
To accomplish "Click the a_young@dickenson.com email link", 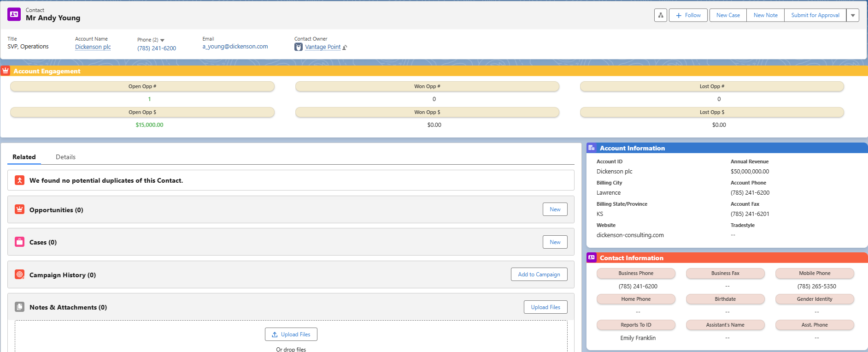I will point(235,47).
